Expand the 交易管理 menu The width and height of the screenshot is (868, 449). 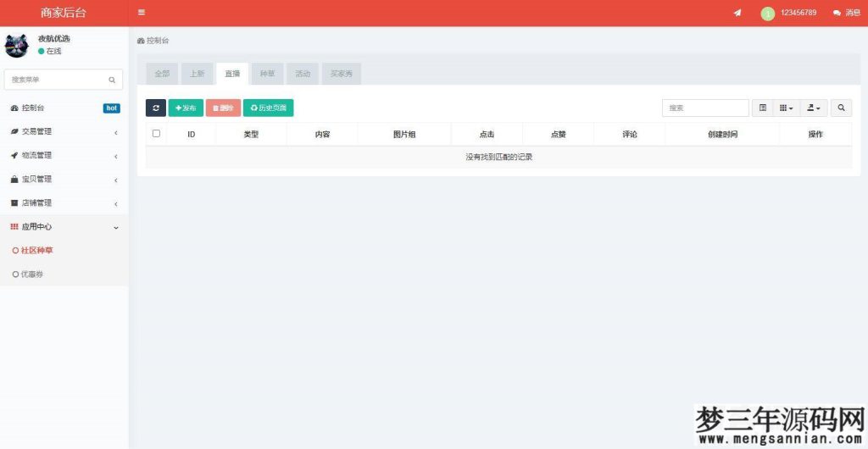point(64,131)
